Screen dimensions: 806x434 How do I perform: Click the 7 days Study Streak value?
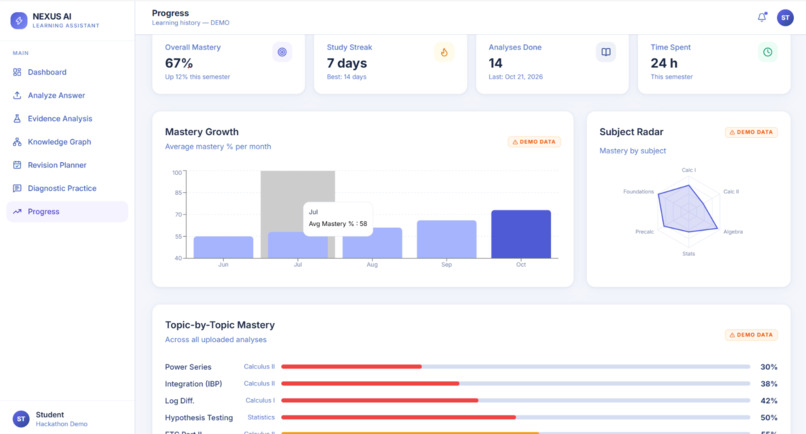click(347, 63)
